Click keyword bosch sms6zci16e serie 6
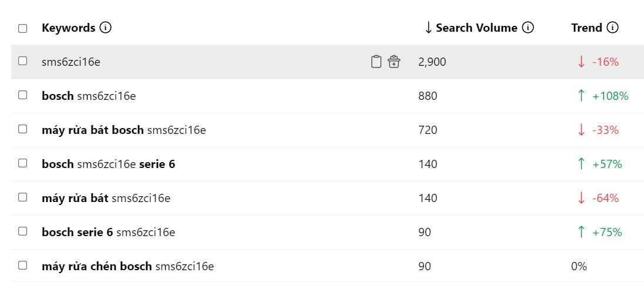The image size is (644, 289). [109, 164]
